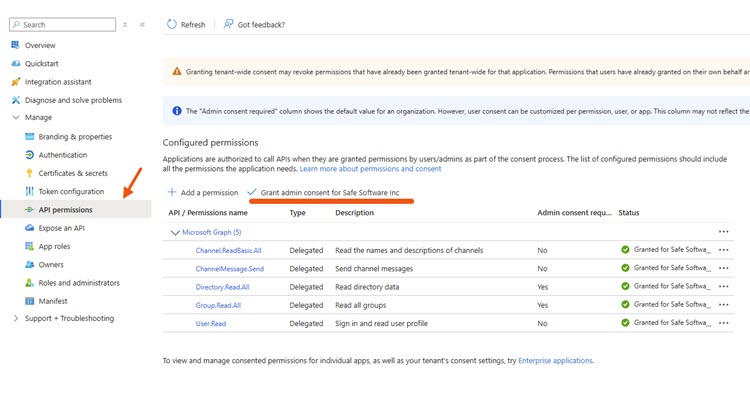Click 'Sign in and read user profile' text

[381, 323]
